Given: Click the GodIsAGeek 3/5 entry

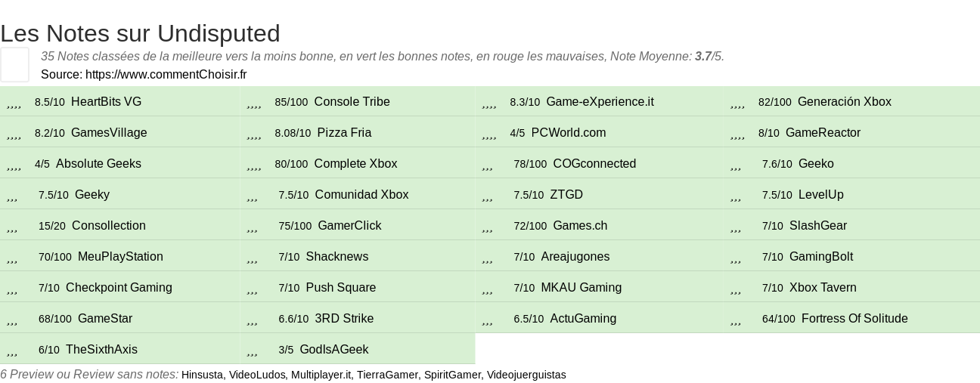Looking at the screenshot, I should pos(333,350).
